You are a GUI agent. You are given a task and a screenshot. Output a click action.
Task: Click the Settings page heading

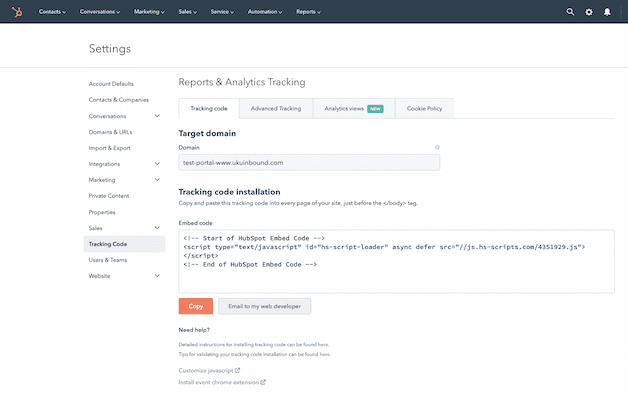(x=110, y=48)
